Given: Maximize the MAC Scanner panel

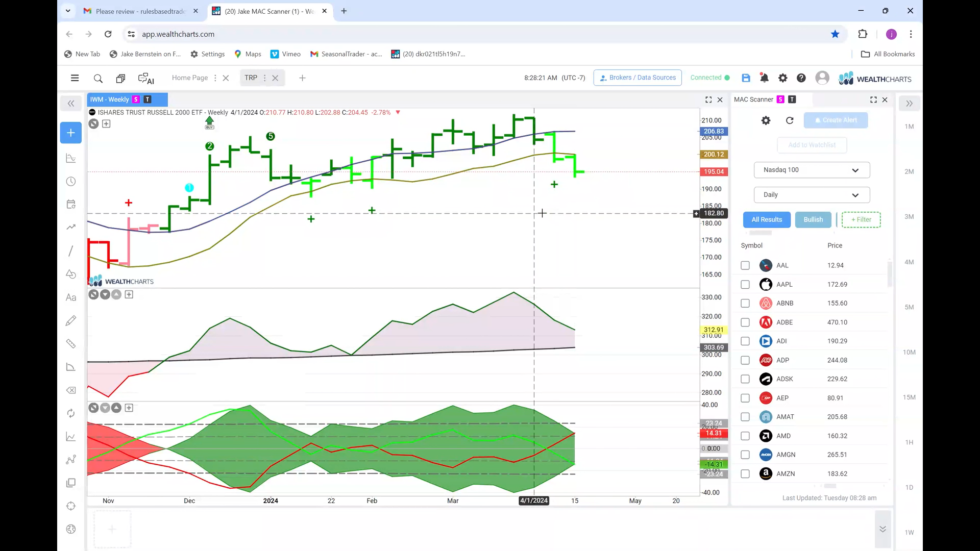Looking at the screenshot, I should (x=873, y=99).
